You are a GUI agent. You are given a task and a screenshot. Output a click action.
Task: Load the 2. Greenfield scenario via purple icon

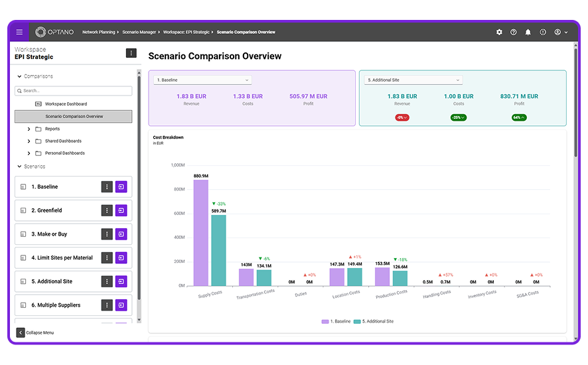click(121, 210)
